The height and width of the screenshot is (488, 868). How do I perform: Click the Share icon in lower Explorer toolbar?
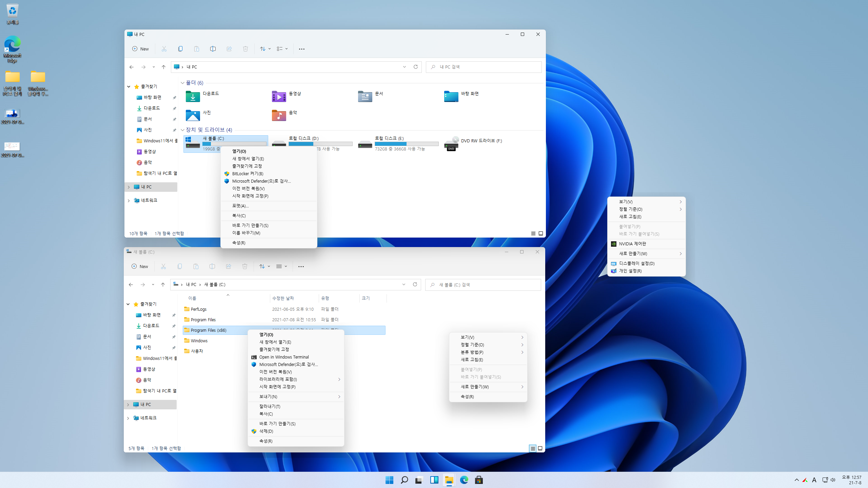229,266
